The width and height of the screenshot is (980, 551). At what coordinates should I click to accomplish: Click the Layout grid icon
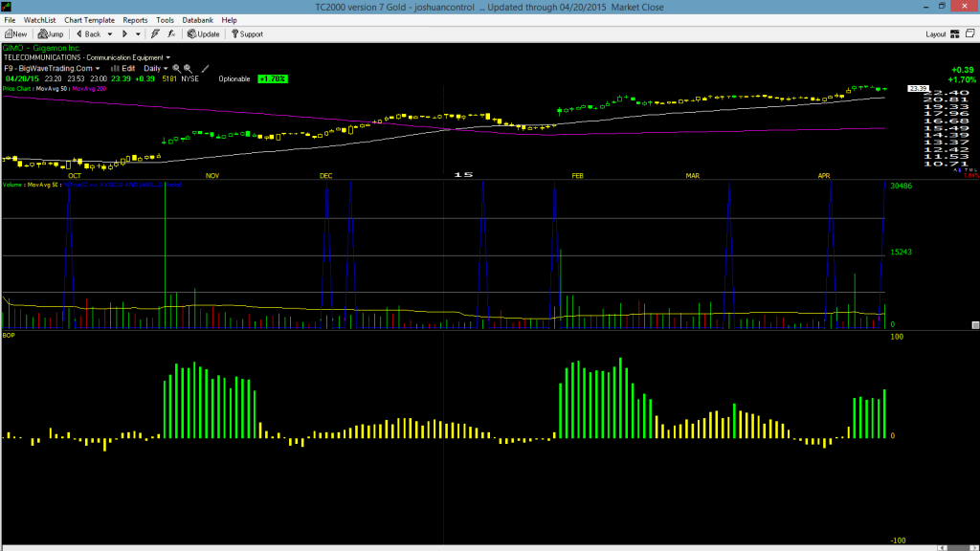[955, 34]
